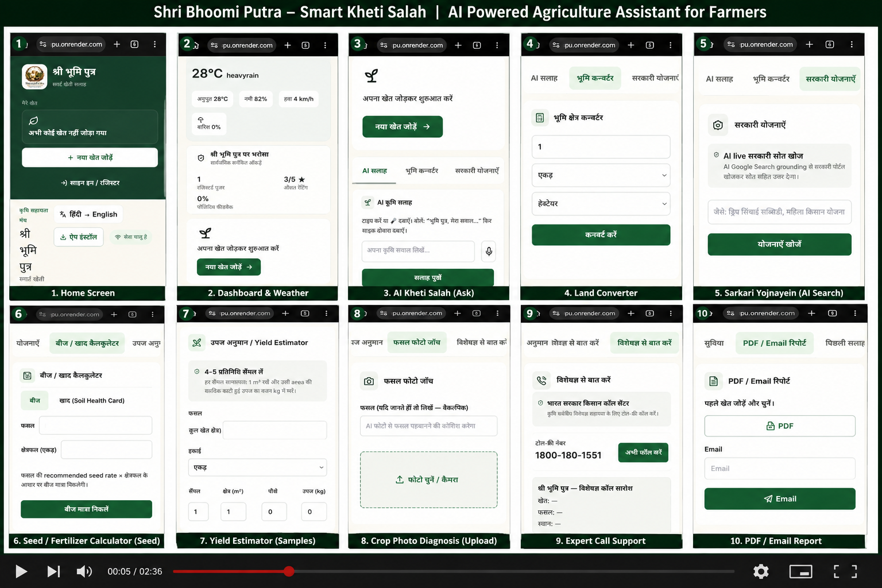Click shield icon beside श्री भूमि पुत्र पर भरोसा
Screen dimensions: 882x588
pos(200,158)
